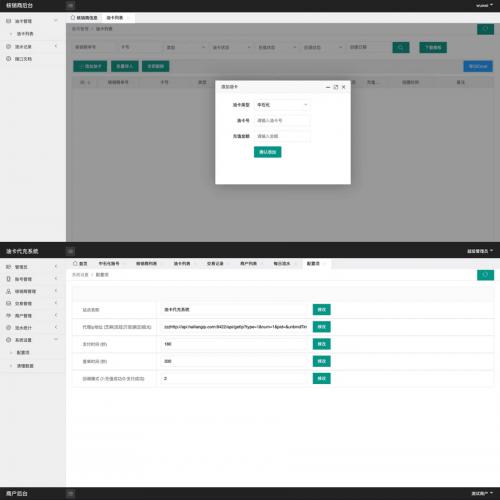This screenshot has width=500, height=500.
Task: Toggle sidebar menu icon in 油卡代充系统 header
Action: pyautogui.click(x=70, y=251)
